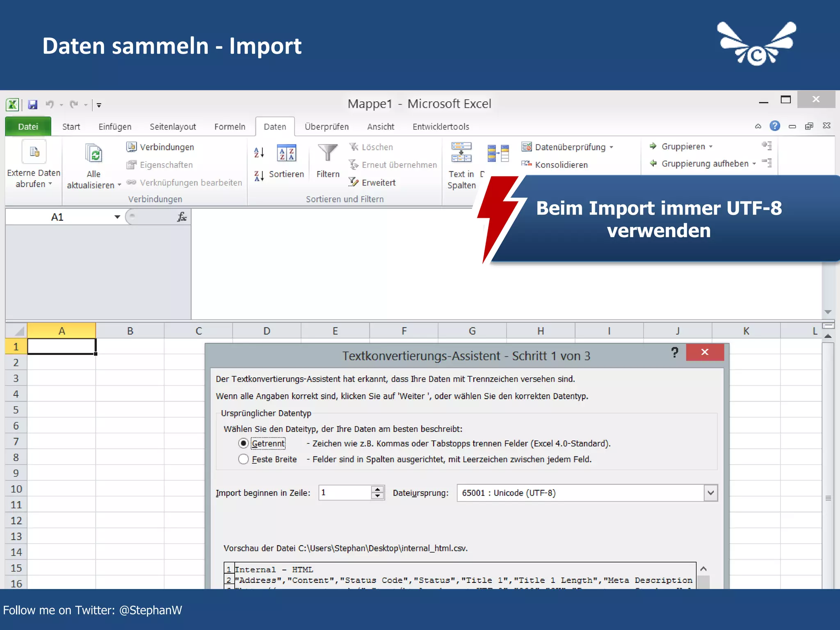Increase the Import beginnen in Zeile value
The image size is (840, 630).
click(377, 489)
